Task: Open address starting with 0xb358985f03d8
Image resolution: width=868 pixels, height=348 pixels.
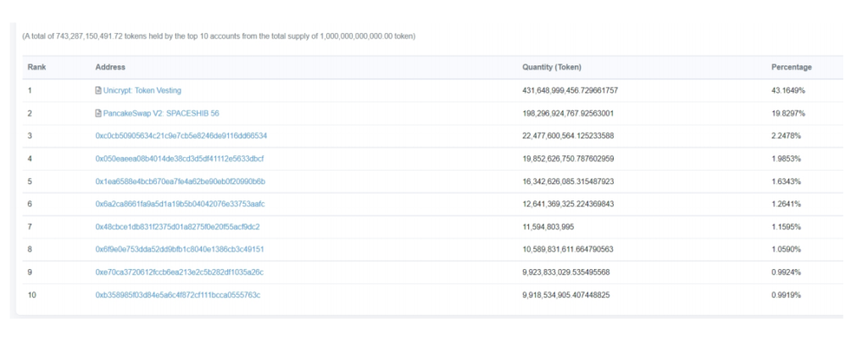Action: click(178, 295)
